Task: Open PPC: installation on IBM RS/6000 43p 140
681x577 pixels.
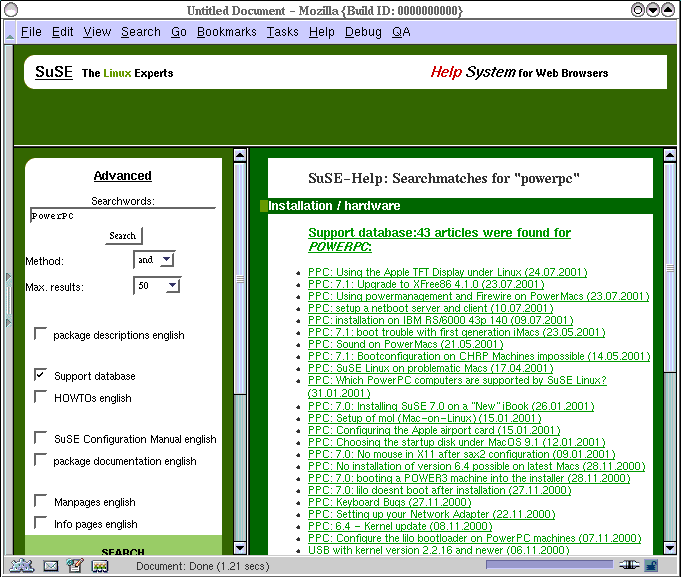Action: [440, 320]
